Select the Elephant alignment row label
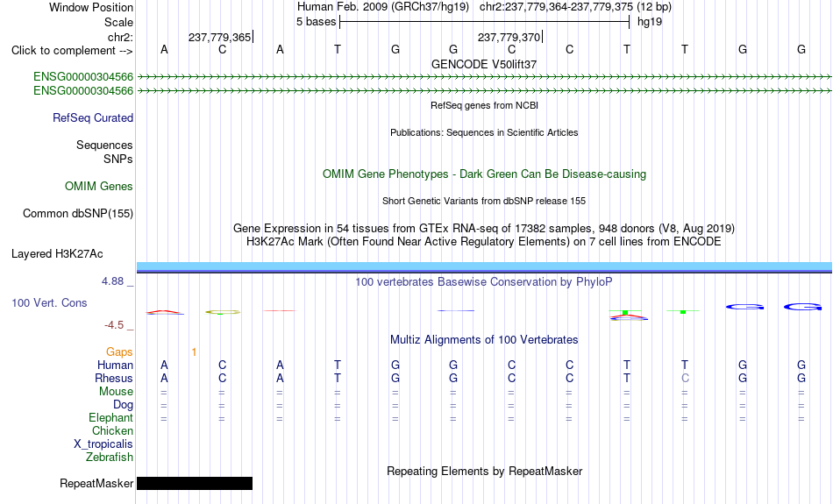Screen dimensions: 833x504 [x=111, y=418]
